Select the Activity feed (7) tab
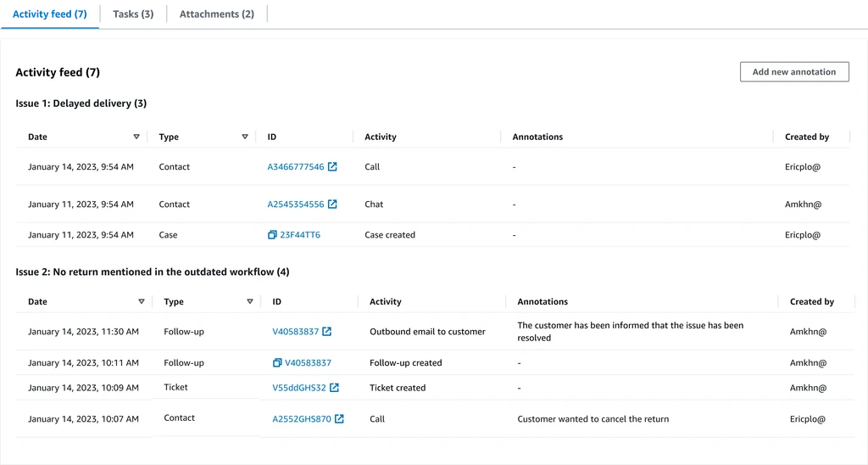This screenshot has height=465, width=868. 49,14
